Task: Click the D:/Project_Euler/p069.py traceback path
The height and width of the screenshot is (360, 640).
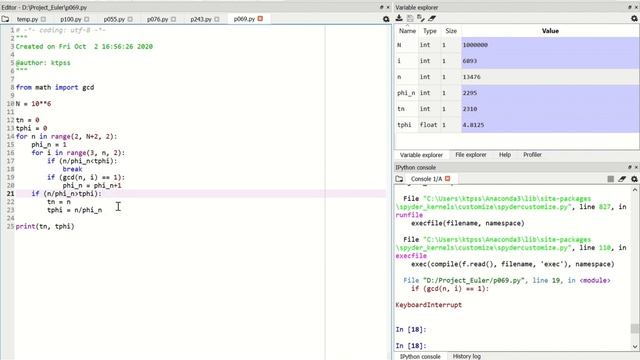Action: pos(473,280)
